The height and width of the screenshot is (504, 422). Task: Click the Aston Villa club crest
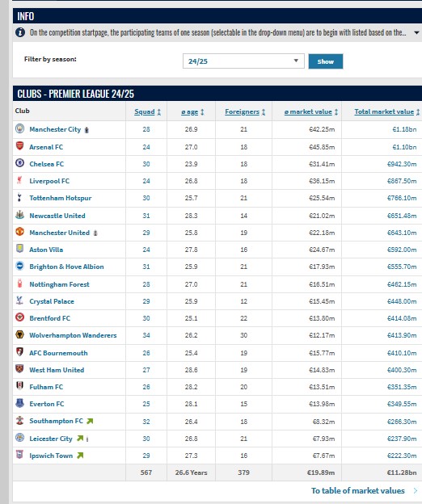(20, 249)
